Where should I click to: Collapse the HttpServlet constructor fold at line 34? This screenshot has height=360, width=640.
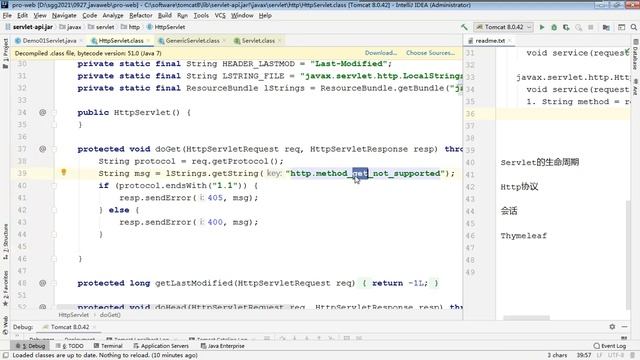pyautogui.click(x=54, y=112)
